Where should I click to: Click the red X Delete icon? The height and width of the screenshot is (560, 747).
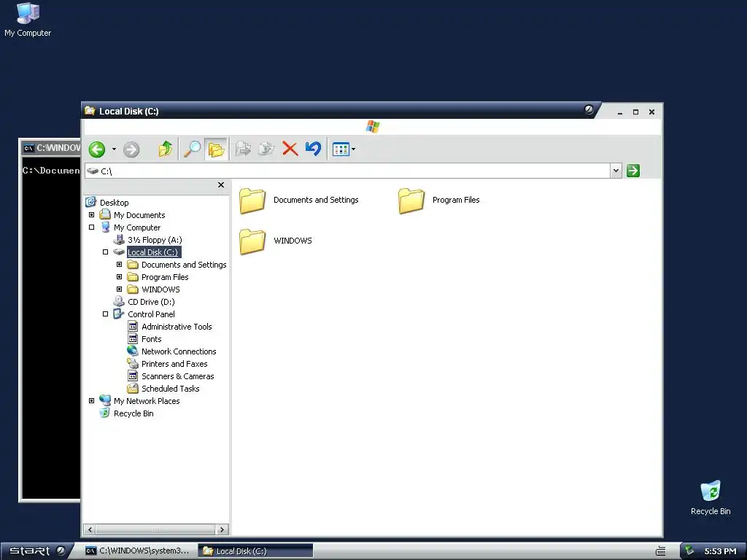[290, 149]
